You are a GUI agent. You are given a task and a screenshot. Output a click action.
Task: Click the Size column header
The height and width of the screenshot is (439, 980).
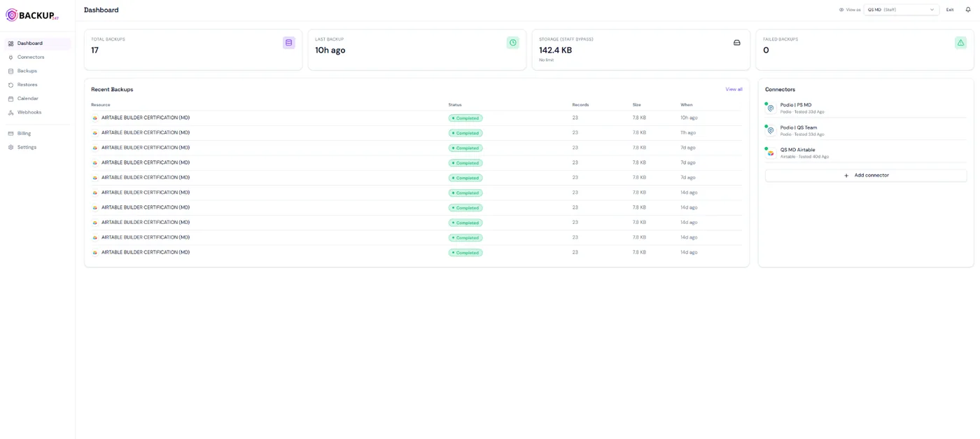(x=637, y=105)
